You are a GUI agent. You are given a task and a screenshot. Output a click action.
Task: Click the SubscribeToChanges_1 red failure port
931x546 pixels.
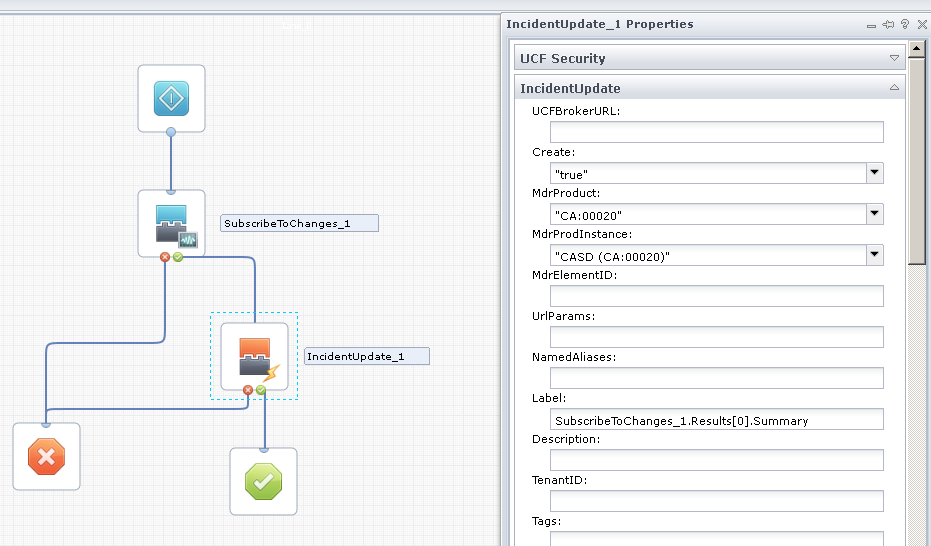pos(165,257)
